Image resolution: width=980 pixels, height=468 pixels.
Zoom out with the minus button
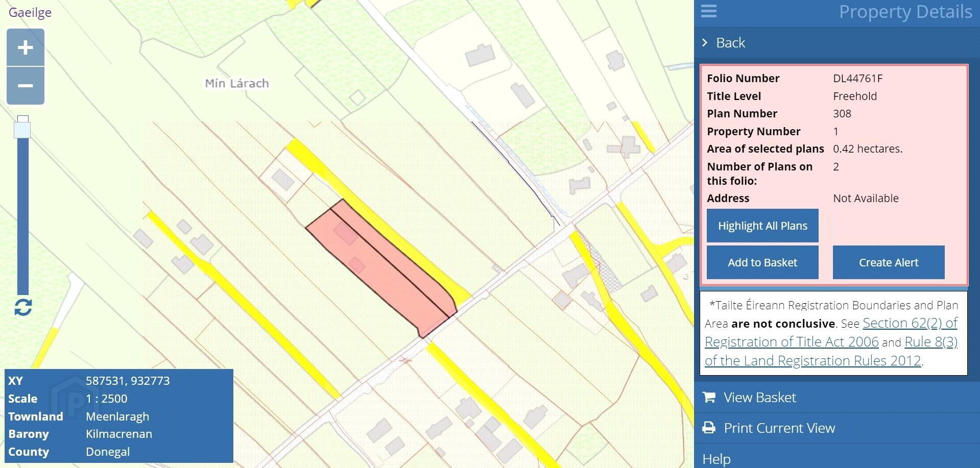(26, 86)
